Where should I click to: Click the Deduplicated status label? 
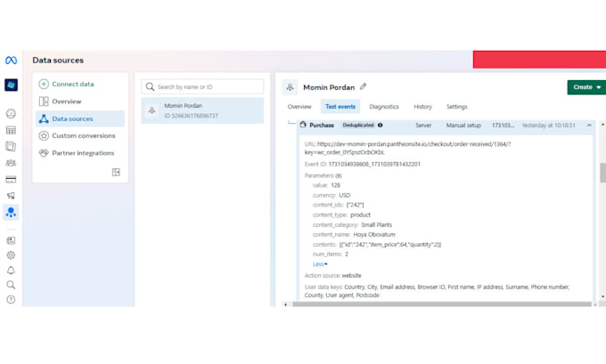358,125
